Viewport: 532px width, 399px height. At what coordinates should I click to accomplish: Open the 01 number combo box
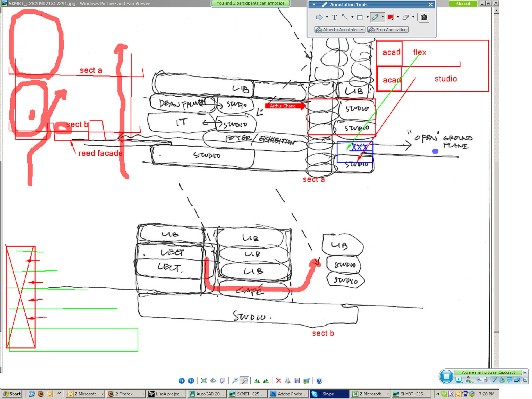(482, 379)
